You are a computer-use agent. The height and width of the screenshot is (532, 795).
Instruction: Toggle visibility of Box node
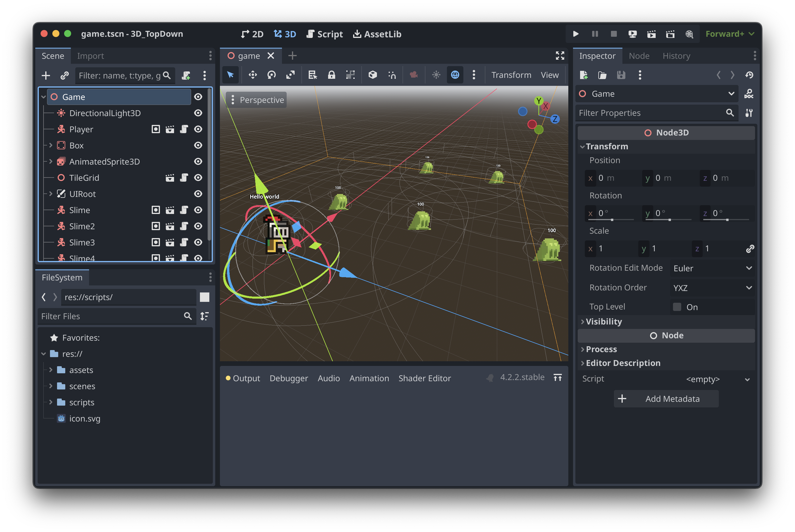(198, 145)
